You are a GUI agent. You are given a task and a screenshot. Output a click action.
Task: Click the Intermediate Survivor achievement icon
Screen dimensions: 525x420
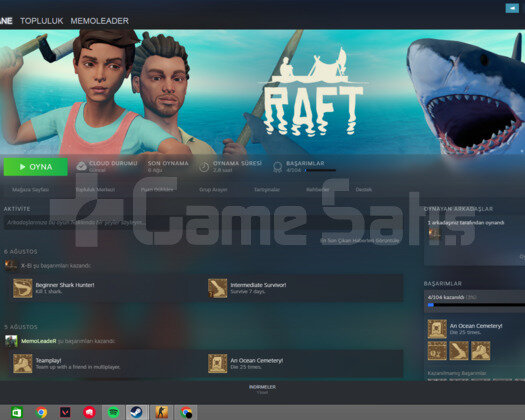pyautogui.click(x=217, y=288)
